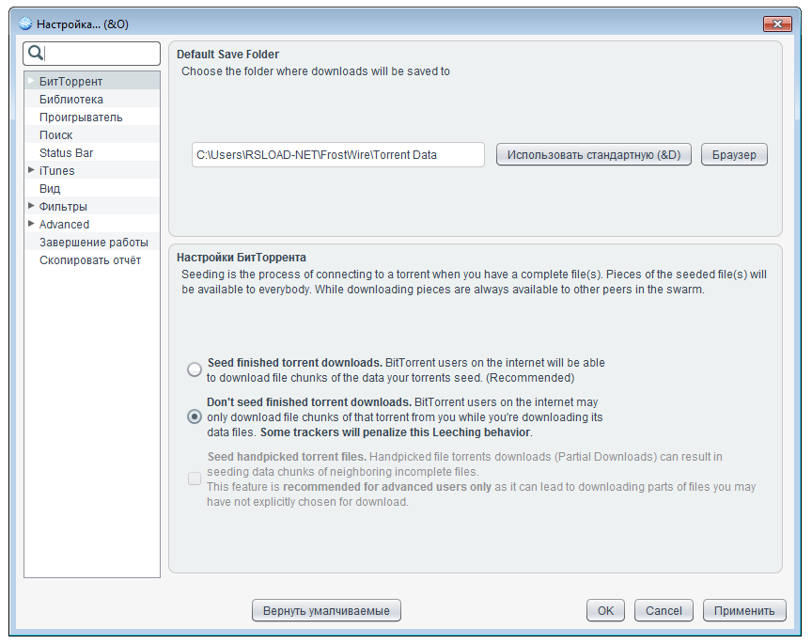This screenshot has height=644, width=812.
Task: Confirm settings with the OK button
Action: click(x=605, y=610)
